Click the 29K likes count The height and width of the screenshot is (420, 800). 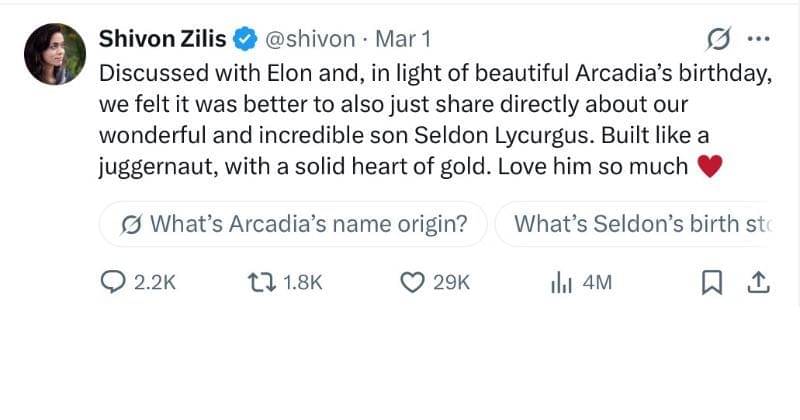[451, 283]
